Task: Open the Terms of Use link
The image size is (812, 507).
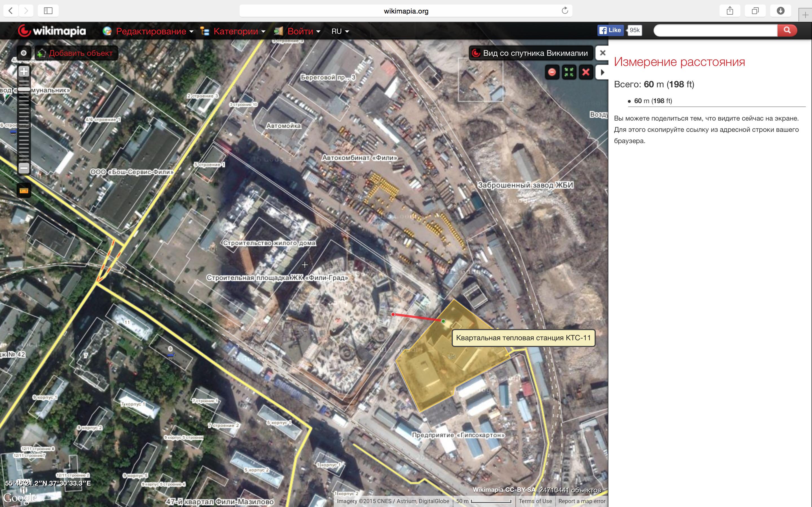Action: click(535, 501)
